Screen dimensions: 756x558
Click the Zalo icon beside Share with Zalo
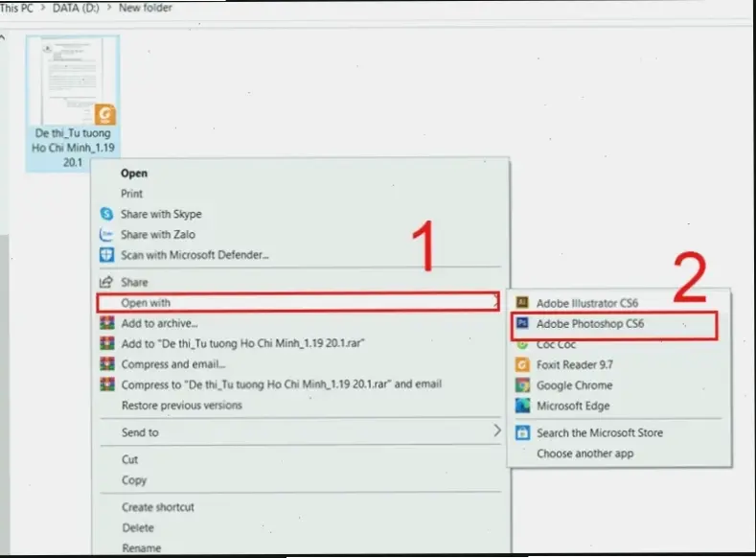[x=107, y=235]
